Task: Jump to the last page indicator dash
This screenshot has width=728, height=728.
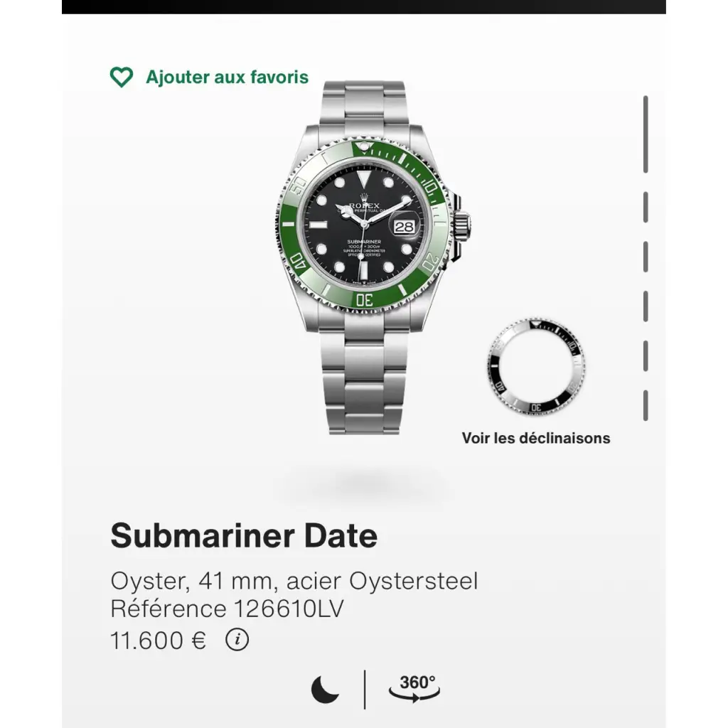Action: coord(646,405)
